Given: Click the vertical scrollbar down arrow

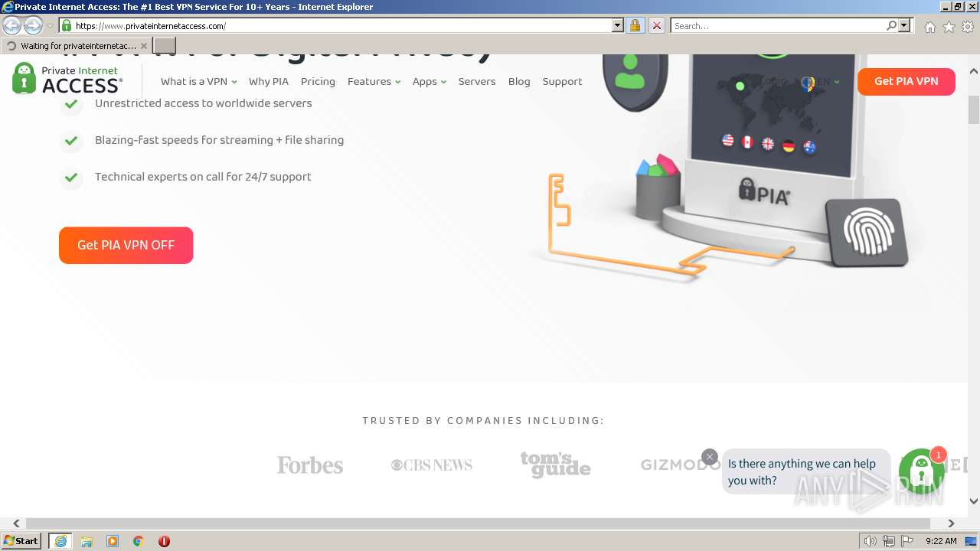Looking at the screenshot, I should [x=974, y=501].
